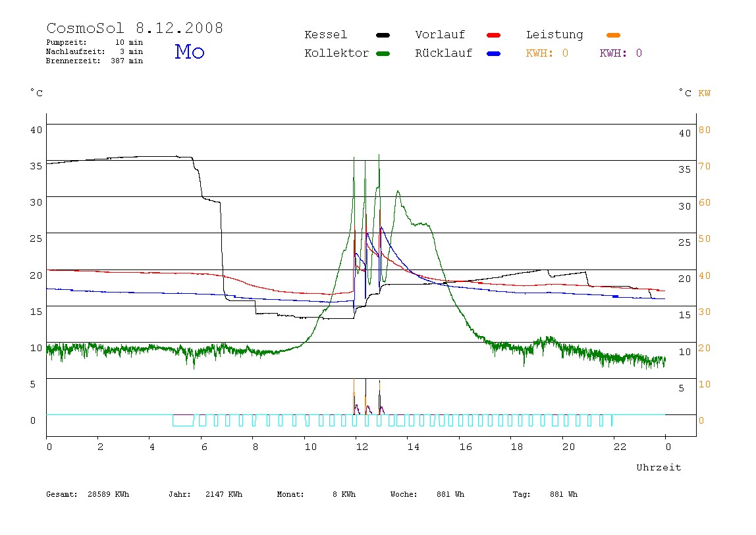
Task: Click the 'Rücklauf' legend label
Action: click(x=444, y=53)
